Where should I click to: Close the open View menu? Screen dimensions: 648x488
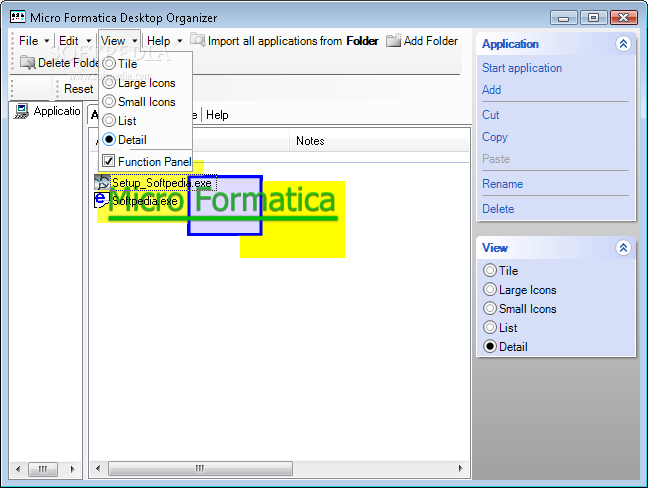pyautogui.click(x=113, y=41)
